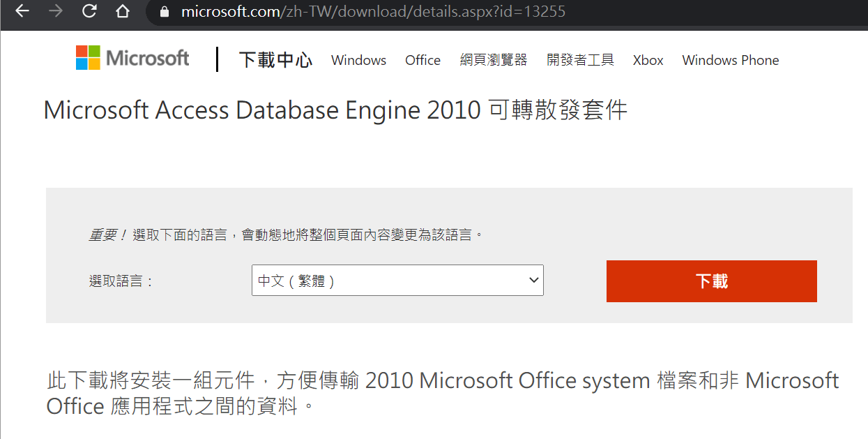Click the browser back arrow
Screen dimensions: 868x439
coord(22,11)
